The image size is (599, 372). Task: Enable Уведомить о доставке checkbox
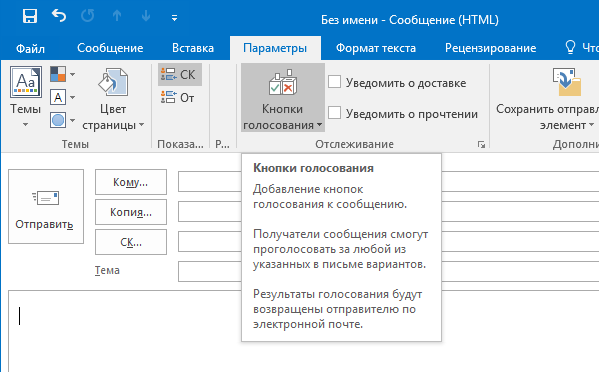[335, 81]
